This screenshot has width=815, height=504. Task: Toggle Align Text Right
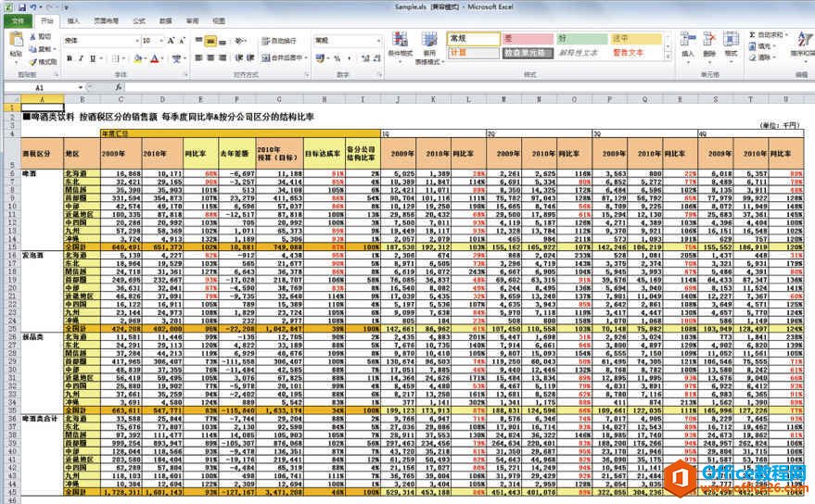pos(223,57)
